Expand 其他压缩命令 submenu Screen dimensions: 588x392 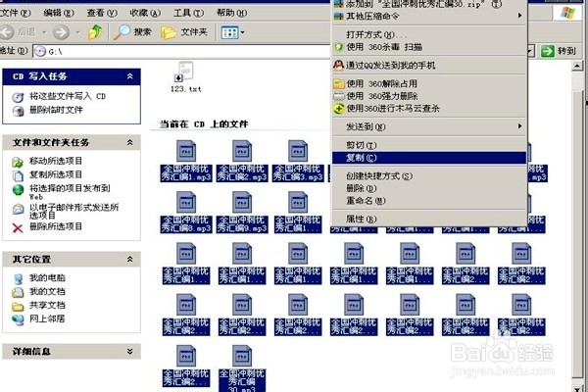tap(429, 16)
